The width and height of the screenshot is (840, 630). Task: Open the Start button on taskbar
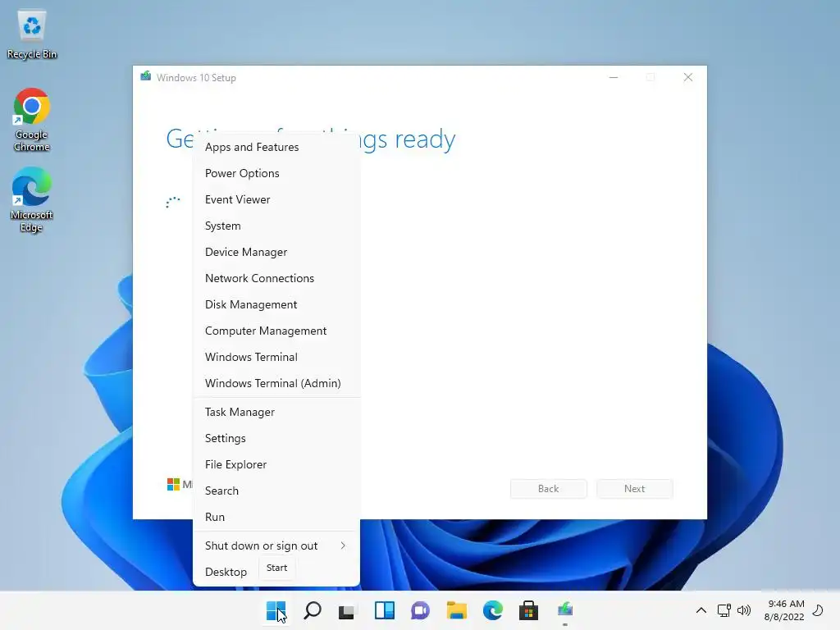click(276, 610)
